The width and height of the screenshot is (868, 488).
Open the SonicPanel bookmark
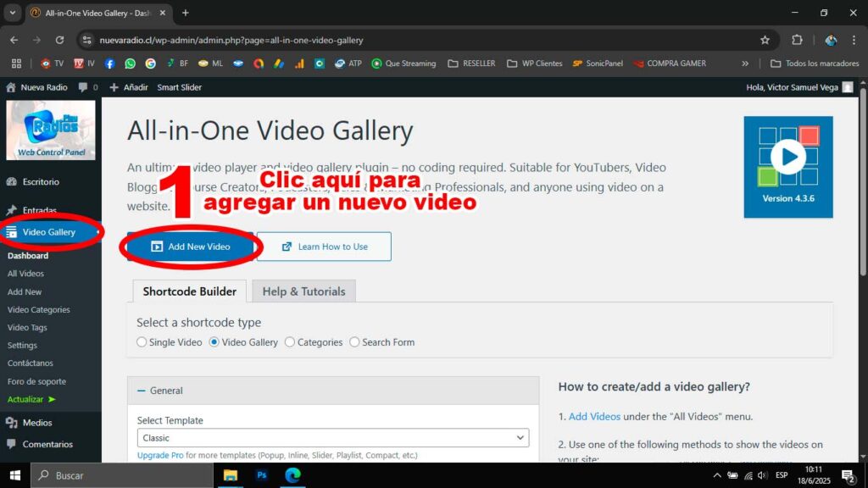(x=598, y=64)
